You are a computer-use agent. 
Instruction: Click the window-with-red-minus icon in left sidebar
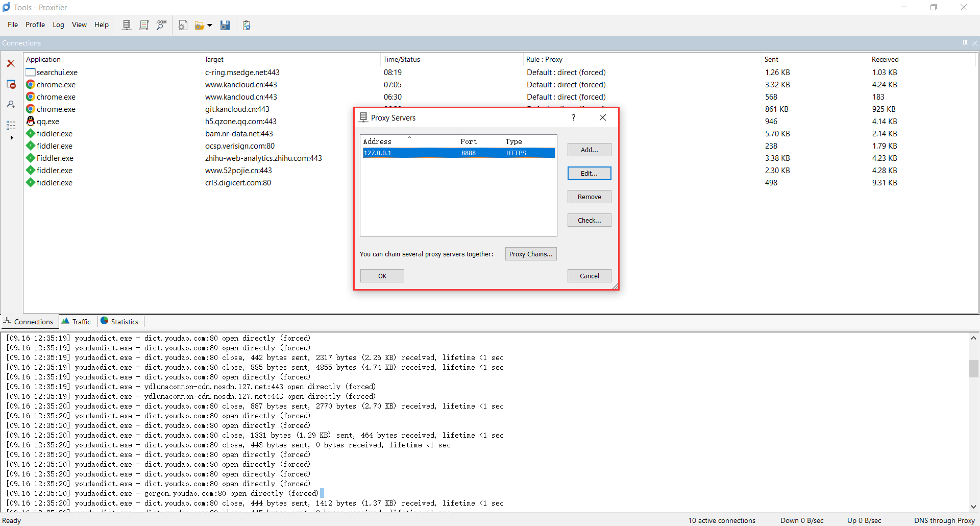11,84
